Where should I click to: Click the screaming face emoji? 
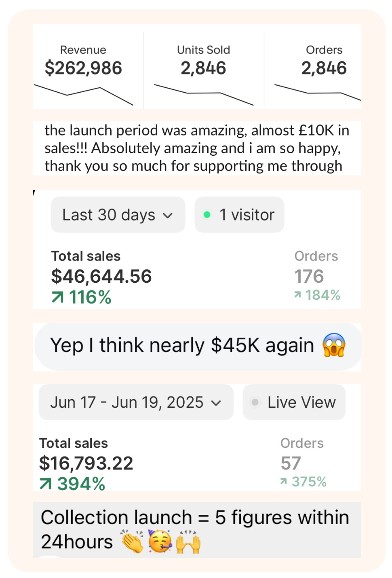(334, 345)
